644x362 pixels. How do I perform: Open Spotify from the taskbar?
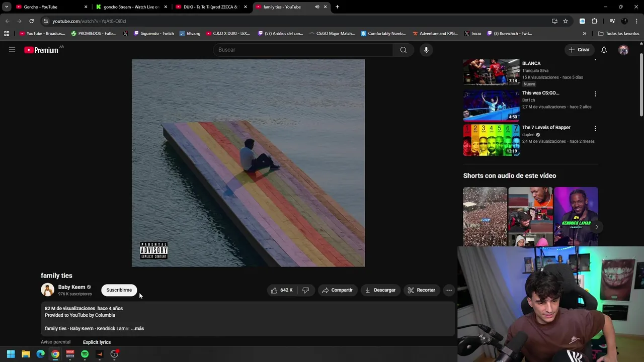(x=85, y=354)
